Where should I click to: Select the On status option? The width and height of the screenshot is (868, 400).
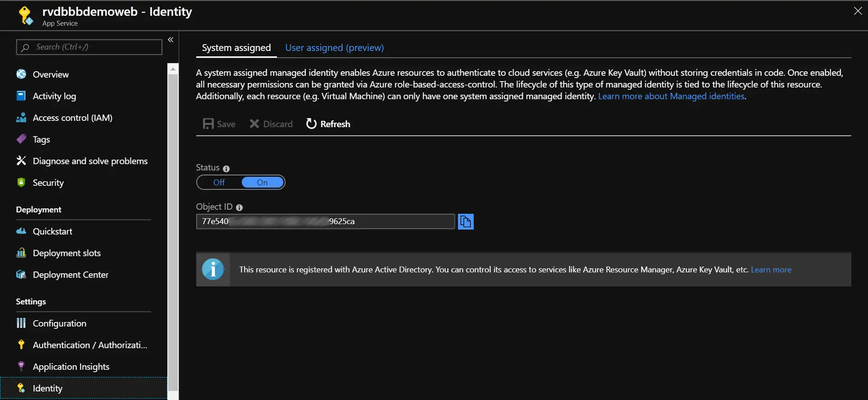263,182
